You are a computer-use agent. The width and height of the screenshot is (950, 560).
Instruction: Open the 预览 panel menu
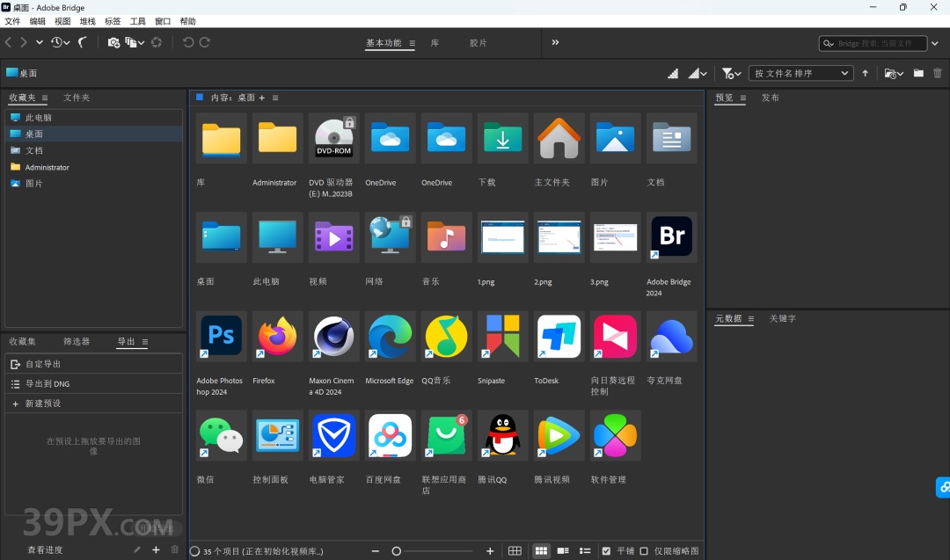(x=742, y=98)
